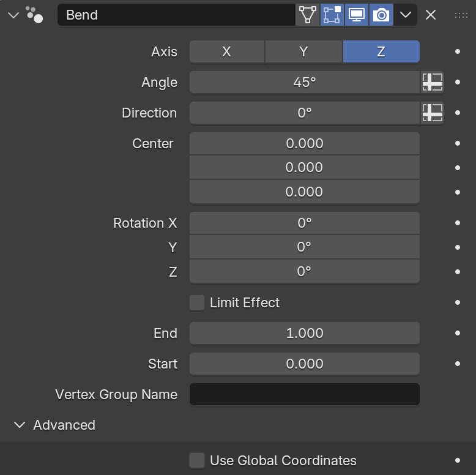The image size is (476, 475).
Task: Click the animate dot beside Angle
Action: point(458,82)
